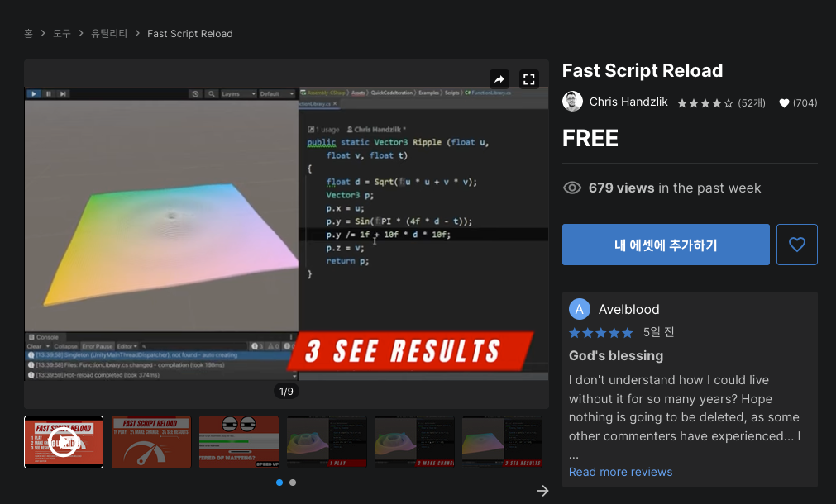836x504 pixels.
Task: Open the Read more reviews link
Action: [620, 472]
